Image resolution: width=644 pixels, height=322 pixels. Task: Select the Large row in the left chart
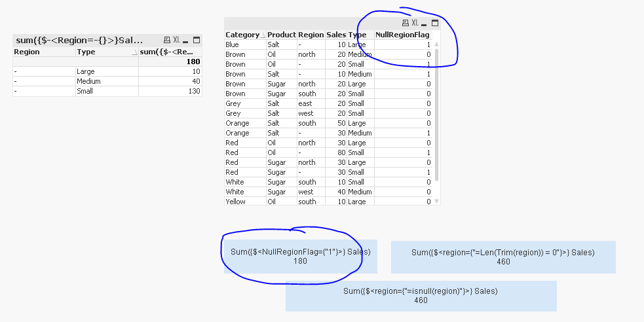point(107,71)
